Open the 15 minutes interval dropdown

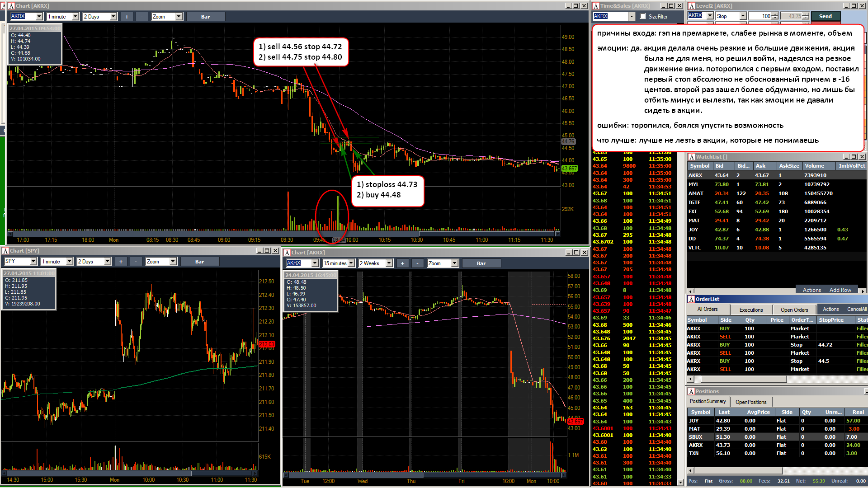point(351,263)
